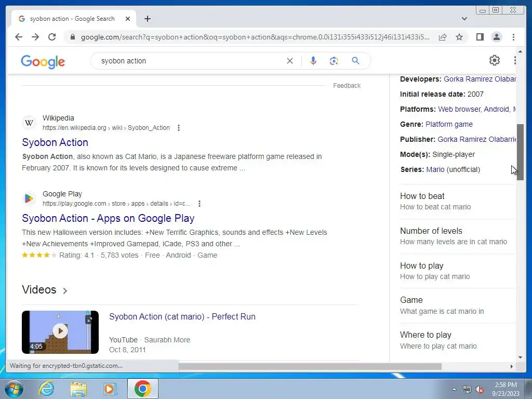532x399 pixels.
Task: Share this page via the share icon
Action: click(443, 37)
